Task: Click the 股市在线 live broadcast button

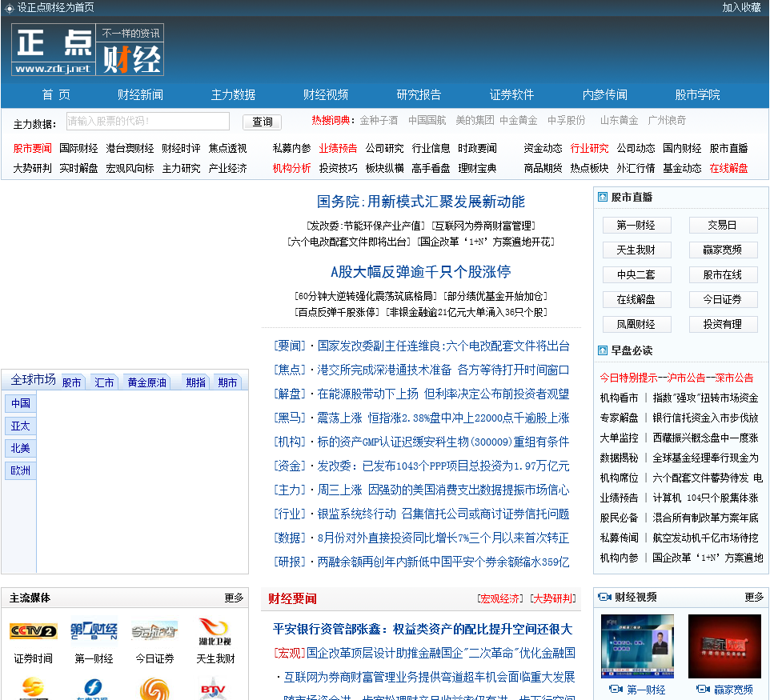Action: 724,274
